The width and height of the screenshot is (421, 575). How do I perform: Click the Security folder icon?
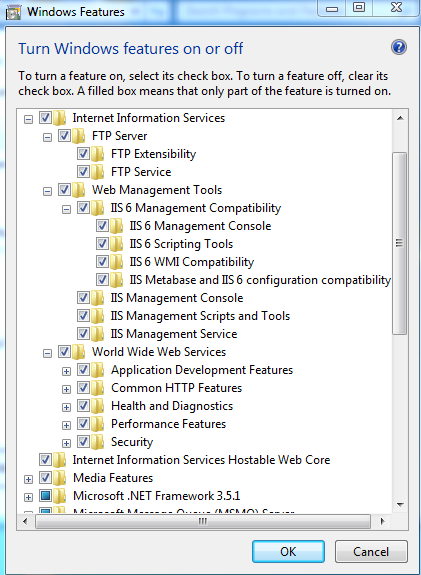[98, 442]
